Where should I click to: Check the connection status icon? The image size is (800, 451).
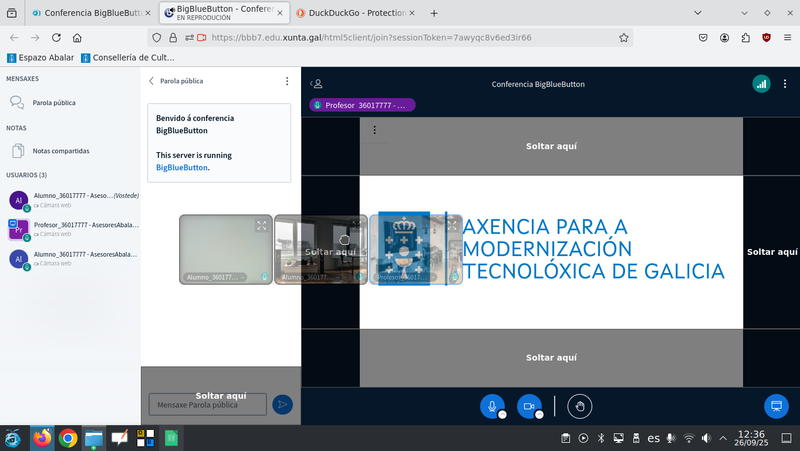click(x=761, y=84)
